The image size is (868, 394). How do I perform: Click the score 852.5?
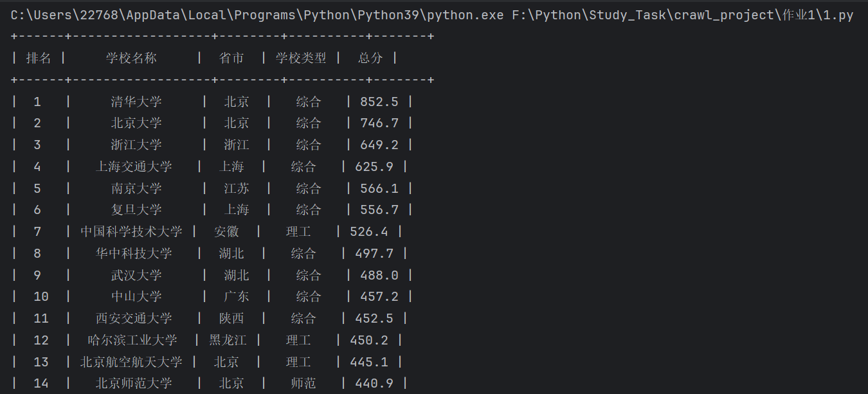click(x=379, y=102)
